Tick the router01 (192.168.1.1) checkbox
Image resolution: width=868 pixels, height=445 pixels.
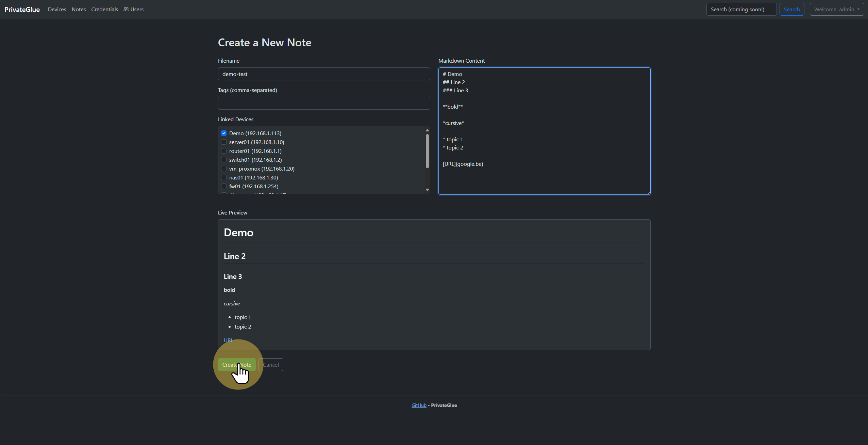[224, 151]
